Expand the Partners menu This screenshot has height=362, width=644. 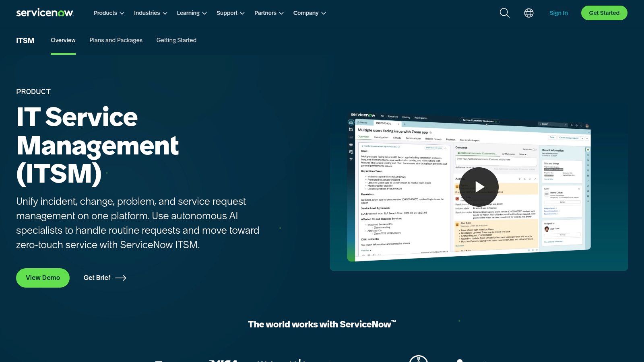(269, 13)
